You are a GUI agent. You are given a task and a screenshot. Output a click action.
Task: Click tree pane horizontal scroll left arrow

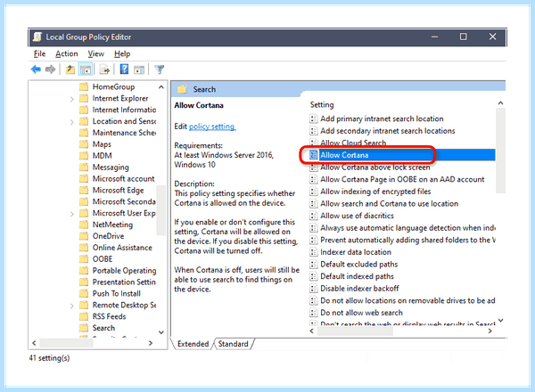(x=34, y=343)
